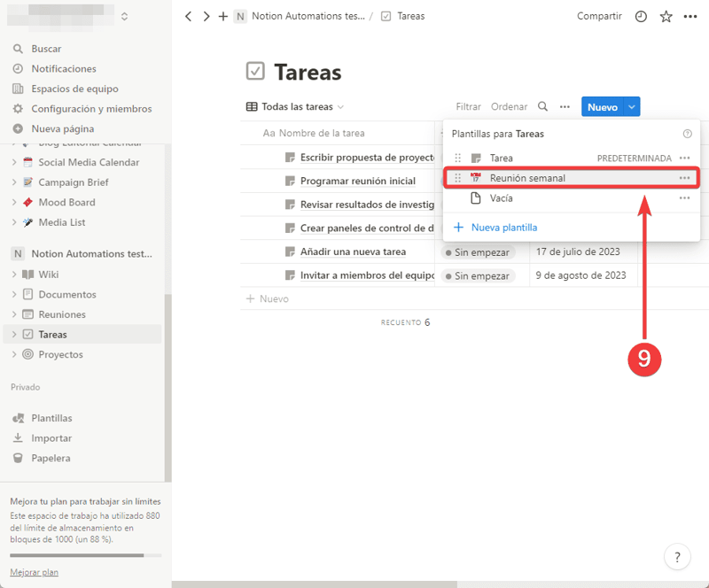Click the Mejorar plan link
709x588 pixels.
pyautogui.click(x=34, y=572)
